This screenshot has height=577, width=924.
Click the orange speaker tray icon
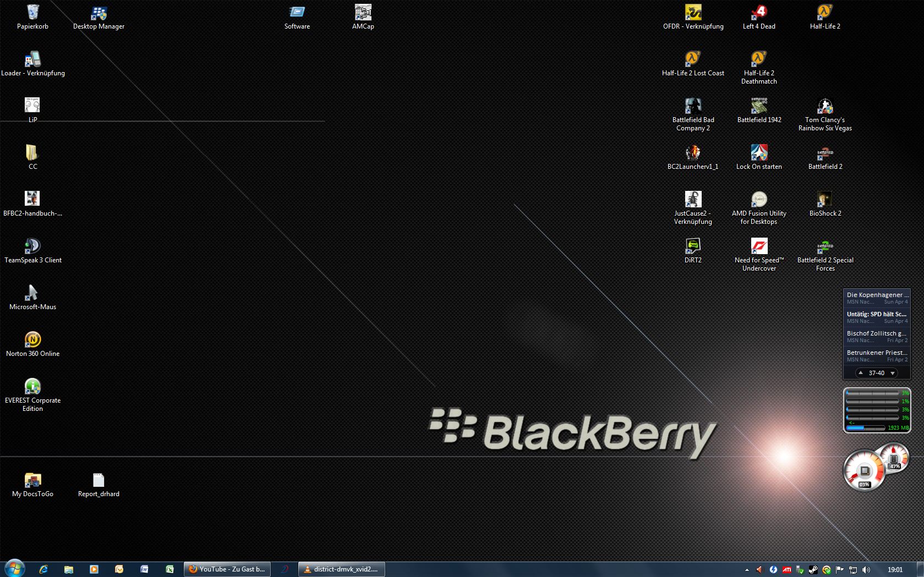point(760,570)
